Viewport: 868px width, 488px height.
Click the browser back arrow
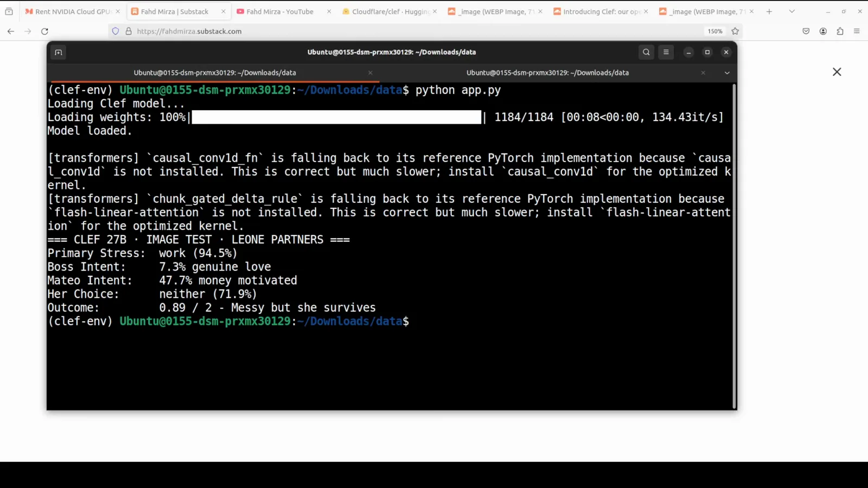click(x=11, y=31)
